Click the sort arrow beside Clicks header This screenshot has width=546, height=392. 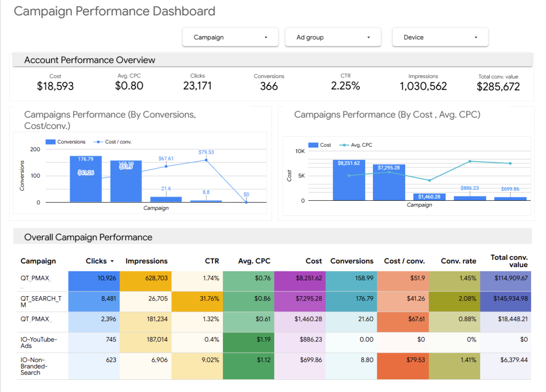[x=112, y=261]
